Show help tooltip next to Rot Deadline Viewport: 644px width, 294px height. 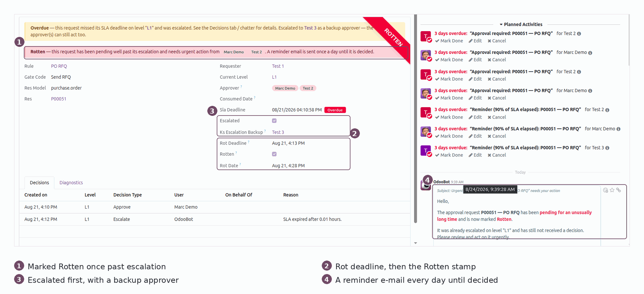pyautogui.click(x=249, y=142)
